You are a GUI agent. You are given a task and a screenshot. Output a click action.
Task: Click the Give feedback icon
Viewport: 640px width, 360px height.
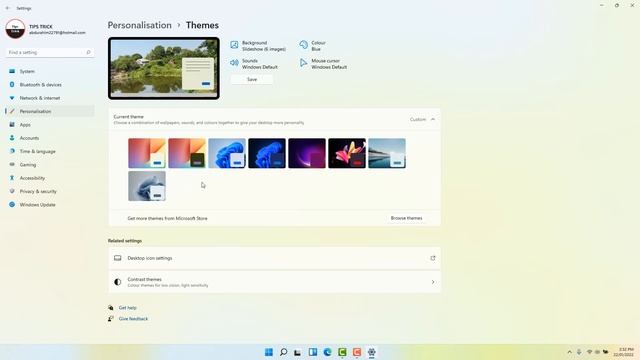pos(111,319)
